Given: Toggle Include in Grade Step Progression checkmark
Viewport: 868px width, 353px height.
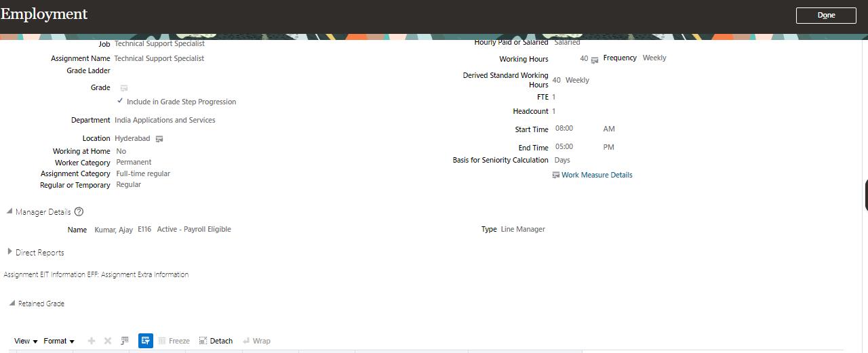Looking at the screenshot, I should click(x=120, y=101).
